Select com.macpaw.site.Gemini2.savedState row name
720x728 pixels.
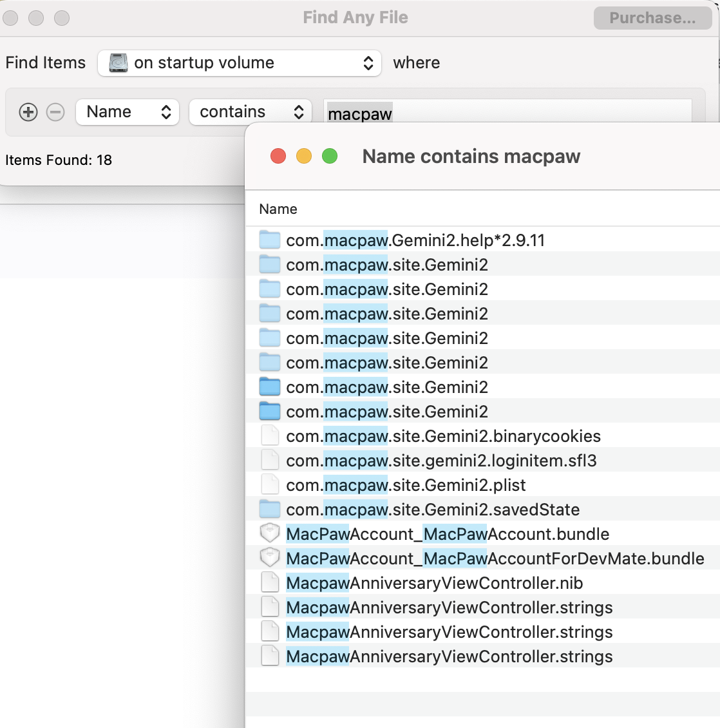pos(433,510)
